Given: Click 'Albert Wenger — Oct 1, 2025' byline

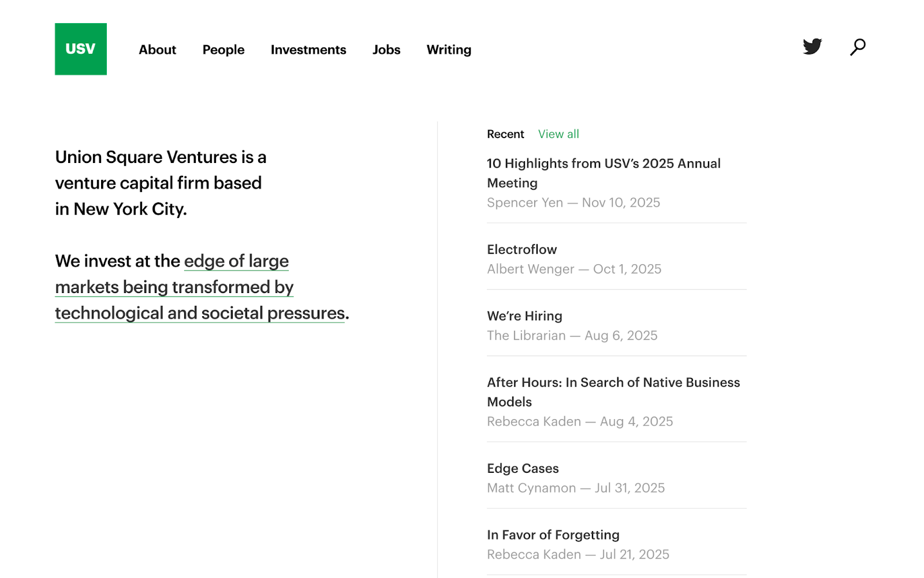Looking at the screenshot, I should (574, 269).
